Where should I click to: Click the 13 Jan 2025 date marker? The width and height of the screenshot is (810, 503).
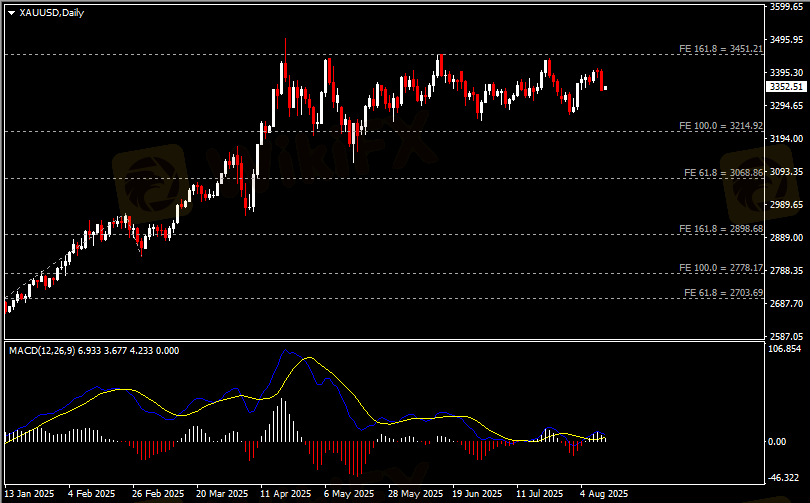point(30,494)
